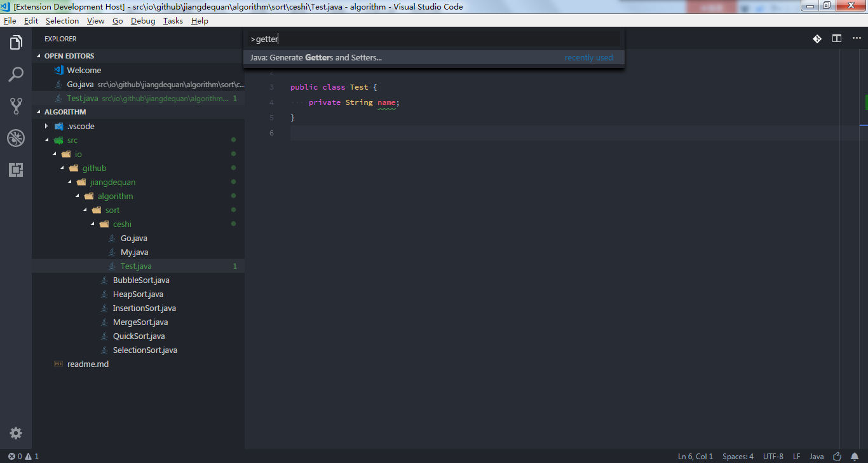Open the Tasks menu
The image size is (868, 463).
pos(173,20)
